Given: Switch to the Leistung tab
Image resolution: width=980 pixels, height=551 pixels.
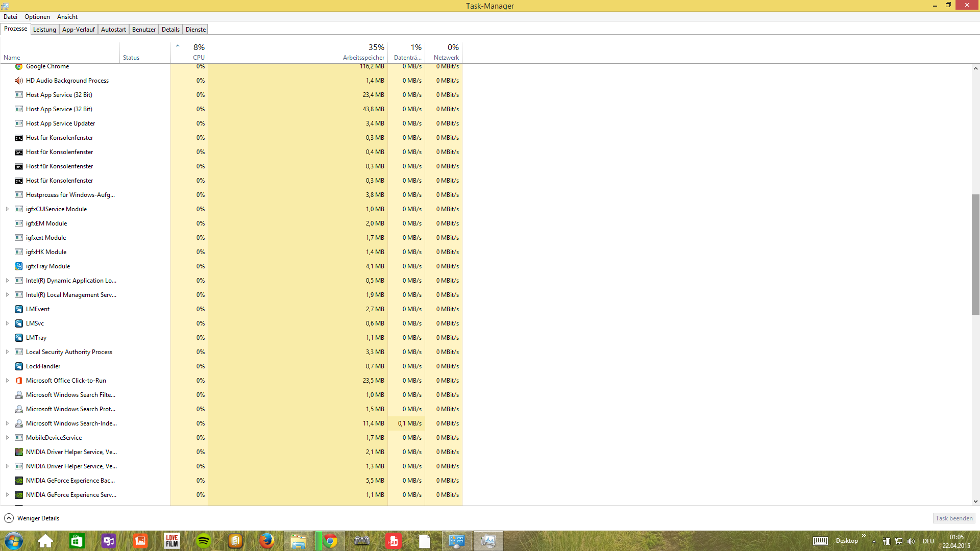Looking at the screenshot, I should pos(44,30).
